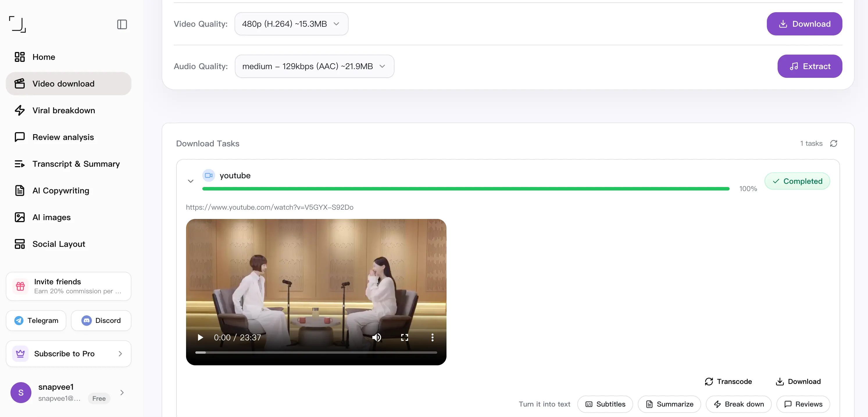Click the purple Download button
This screenshot has width=868, height=417.
click(804, 24)
